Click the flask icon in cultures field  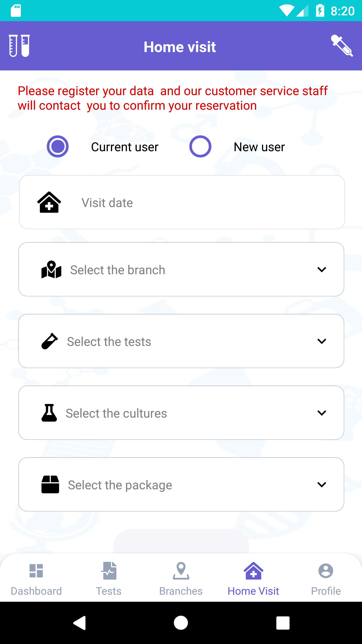49,413
